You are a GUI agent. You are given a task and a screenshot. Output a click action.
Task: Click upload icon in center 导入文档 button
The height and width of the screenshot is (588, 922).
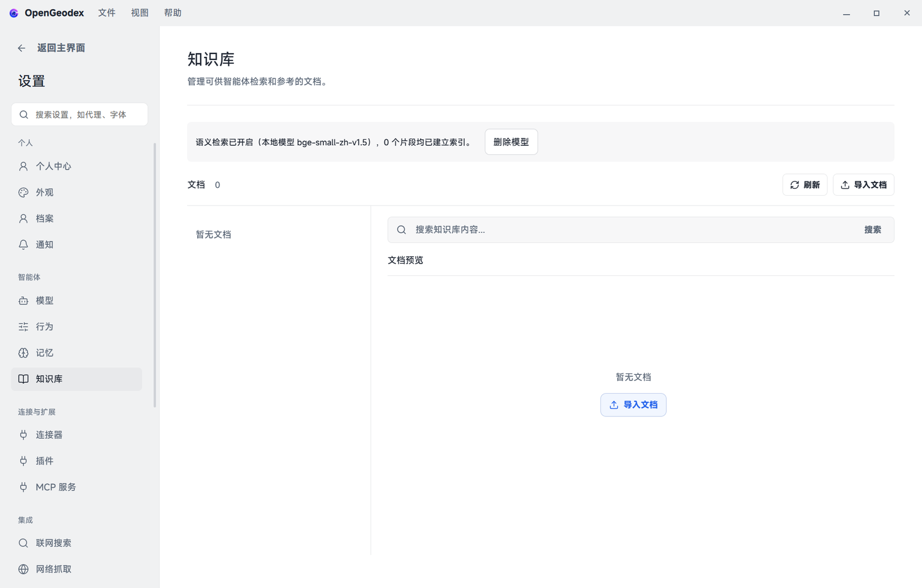[614, 405]
